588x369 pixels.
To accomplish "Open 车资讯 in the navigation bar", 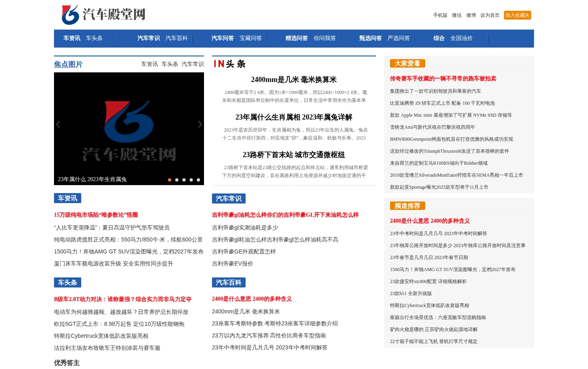I will tap(72, 38).
